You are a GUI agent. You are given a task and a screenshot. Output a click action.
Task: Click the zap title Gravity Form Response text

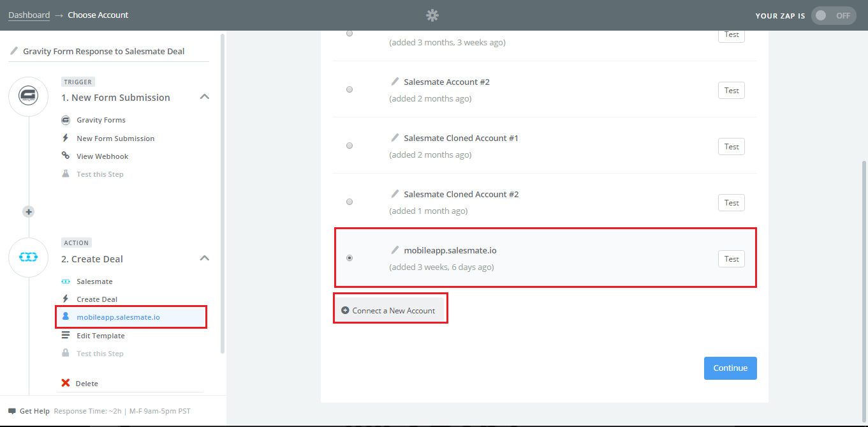point(103,51)
